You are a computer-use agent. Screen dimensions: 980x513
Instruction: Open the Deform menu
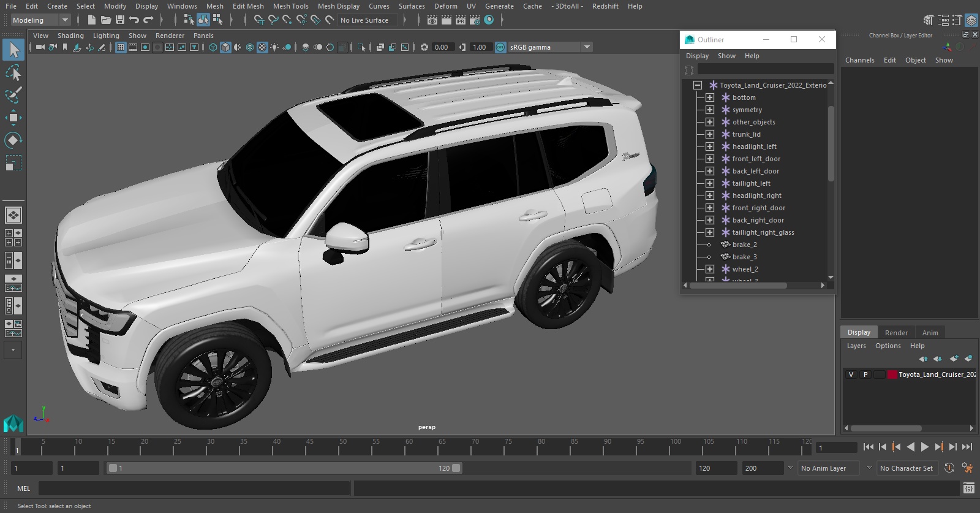(446, 6)
